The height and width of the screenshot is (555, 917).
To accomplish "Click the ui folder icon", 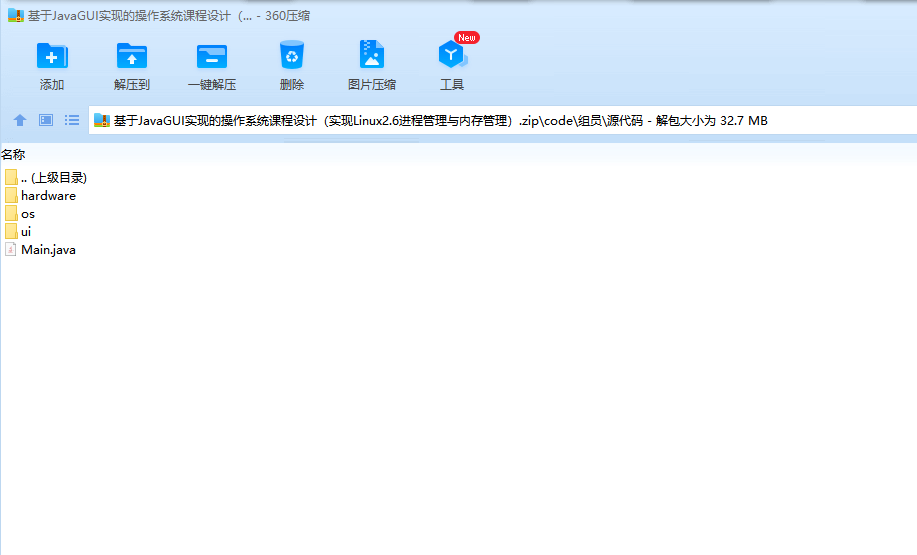I will [11, 232].
